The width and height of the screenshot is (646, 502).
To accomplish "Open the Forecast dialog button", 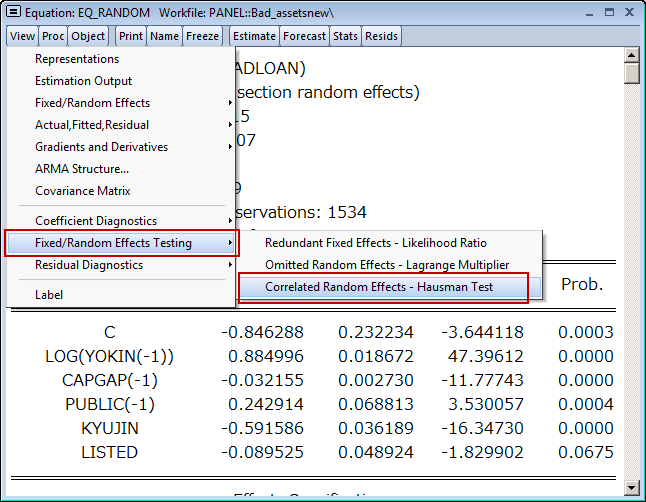I will [304, 36].
